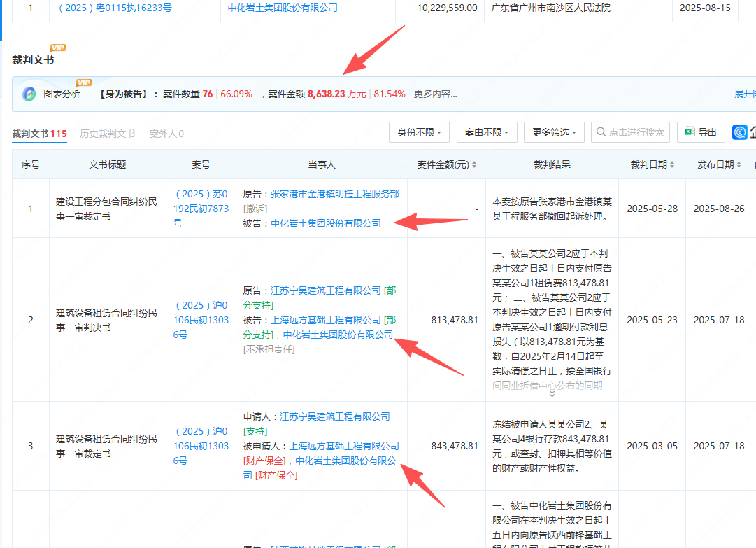Open case （2025）粤0115执16233号 link
Screen dimensions: 756x548
tap(114, 8)
